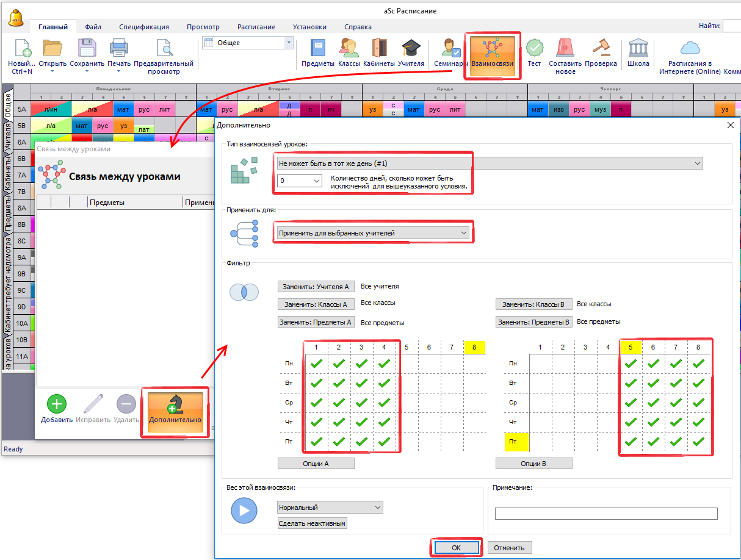This screenshot has height=560, width=741.
Task: Toggle Wednesday period 3 checkmark in grid A
Action: tap(361, 403)
